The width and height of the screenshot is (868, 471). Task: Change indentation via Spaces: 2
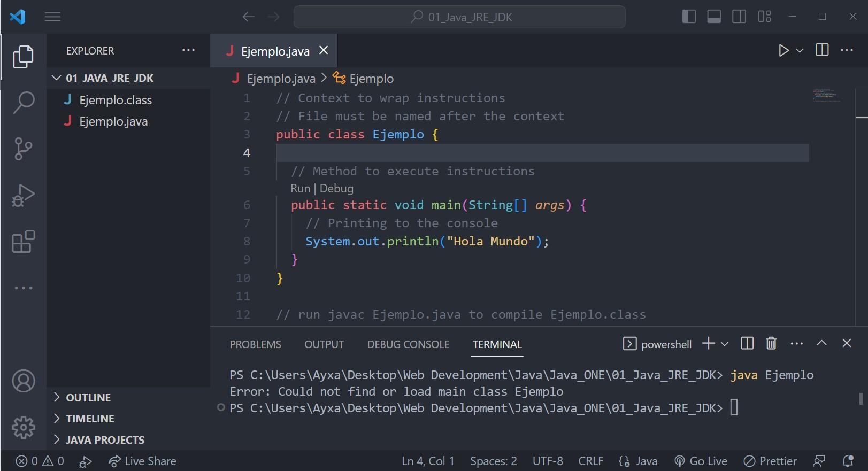click(493, 461)
